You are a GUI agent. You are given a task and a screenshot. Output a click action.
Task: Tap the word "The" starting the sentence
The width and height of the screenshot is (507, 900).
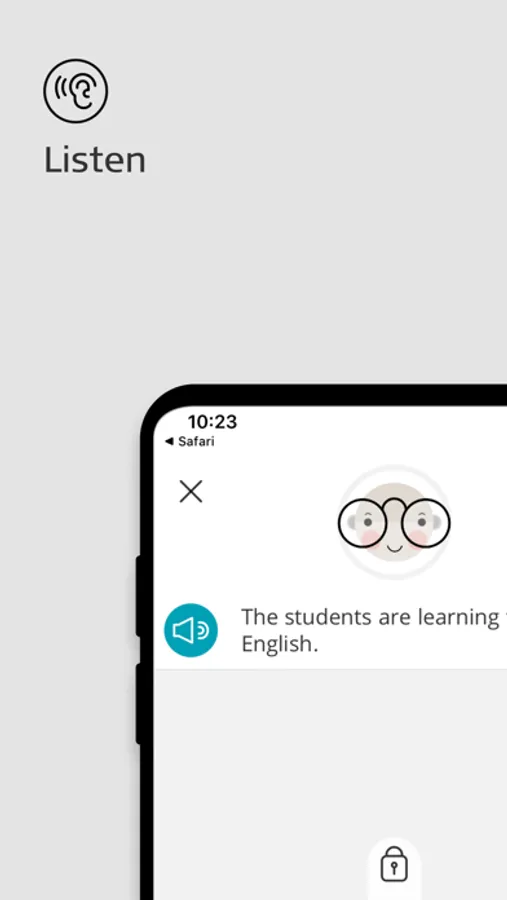point(260,617)
